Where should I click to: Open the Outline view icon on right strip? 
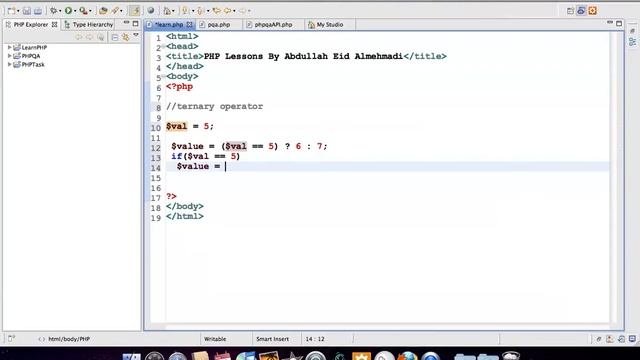[x=632, y=42]
